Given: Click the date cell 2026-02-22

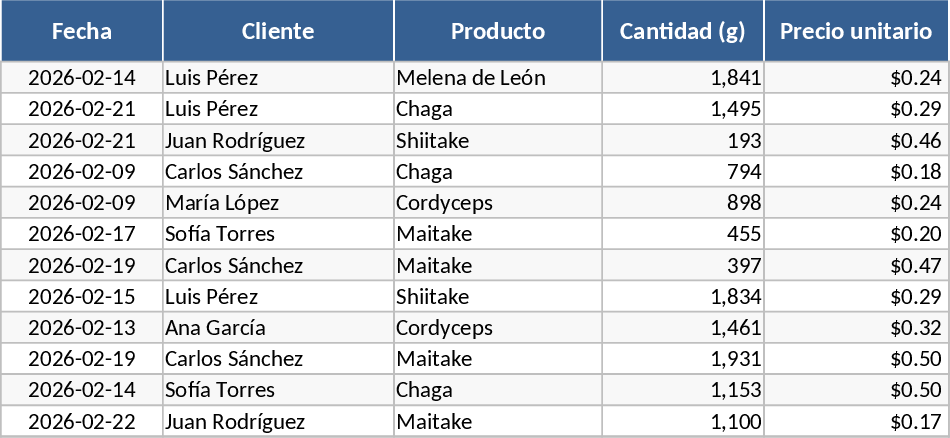Looking at the screenshot, I should tap(82, 422).
